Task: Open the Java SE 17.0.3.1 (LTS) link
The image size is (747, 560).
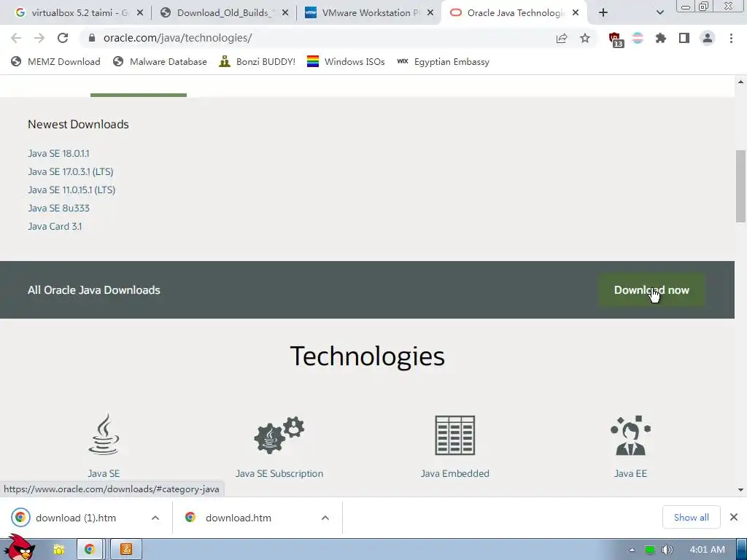Action: pyautogui.click(x=71, y=171)
